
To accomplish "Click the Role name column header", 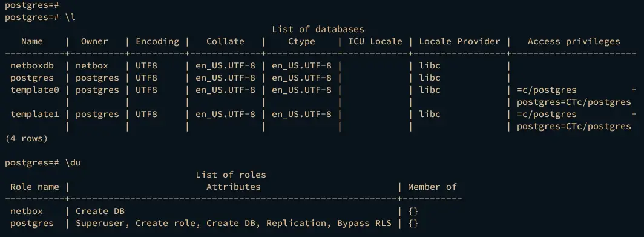I will (x=34, y=187).
